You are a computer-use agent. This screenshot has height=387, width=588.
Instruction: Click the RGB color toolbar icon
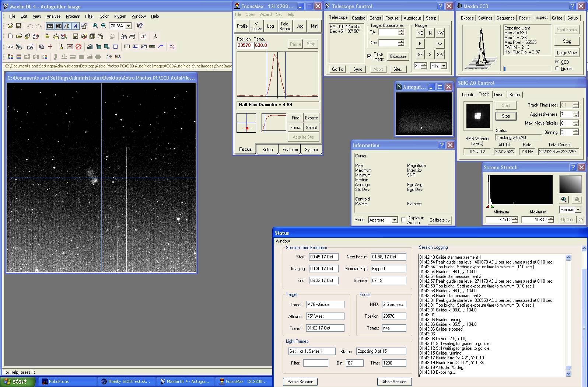pos(118,57)
